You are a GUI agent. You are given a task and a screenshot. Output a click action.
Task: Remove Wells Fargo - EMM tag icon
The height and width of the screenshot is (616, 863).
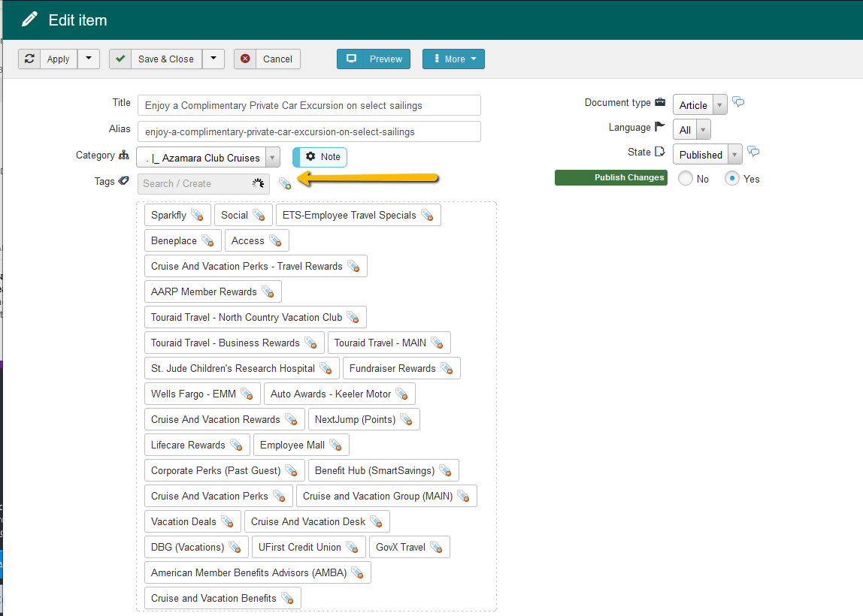pos(247,394)
